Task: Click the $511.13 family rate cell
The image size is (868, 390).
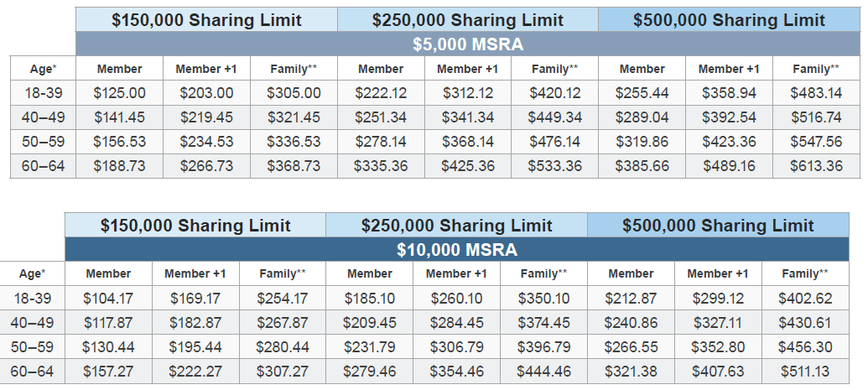Action: click(x=805, y=372)
